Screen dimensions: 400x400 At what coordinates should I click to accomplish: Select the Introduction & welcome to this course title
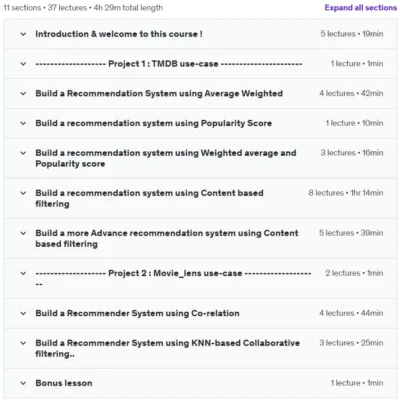(119, 34)
